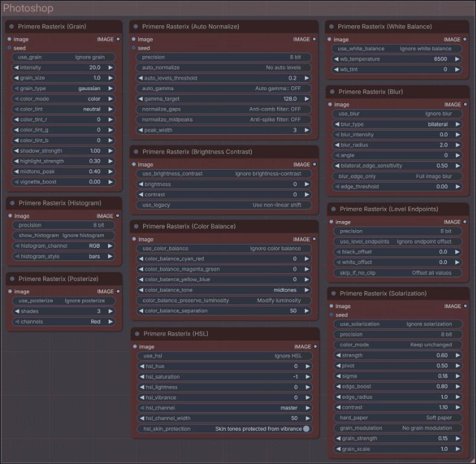476x464 pixels.
Task: Toggle use_white_balance Ignore white balance switch
Action: 397,48
